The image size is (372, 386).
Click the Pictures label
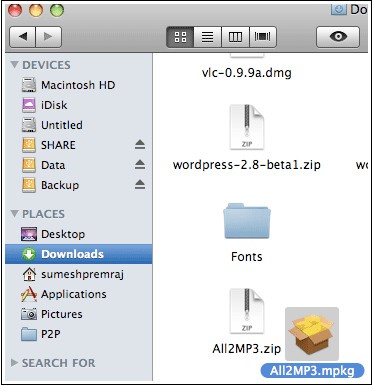pos(62,314)
